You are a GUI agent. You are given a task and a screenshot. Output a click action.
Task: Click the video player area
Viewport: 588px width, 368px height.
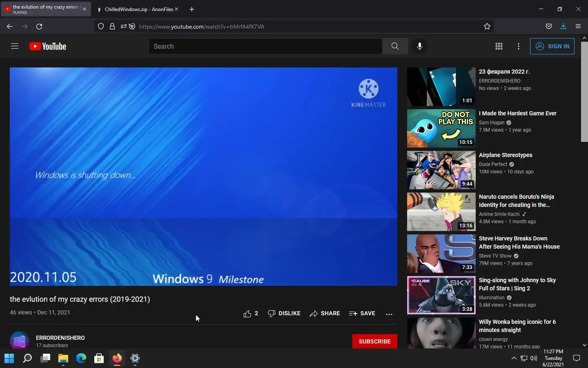click(x=203, y=177)
